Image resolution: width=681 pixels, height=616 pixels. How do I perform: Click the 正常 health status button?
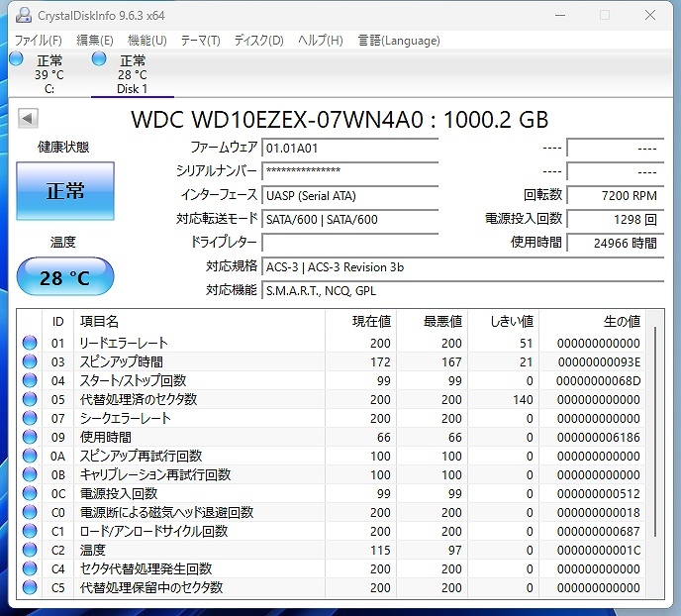pyautogui.click(x=65, y=191)
